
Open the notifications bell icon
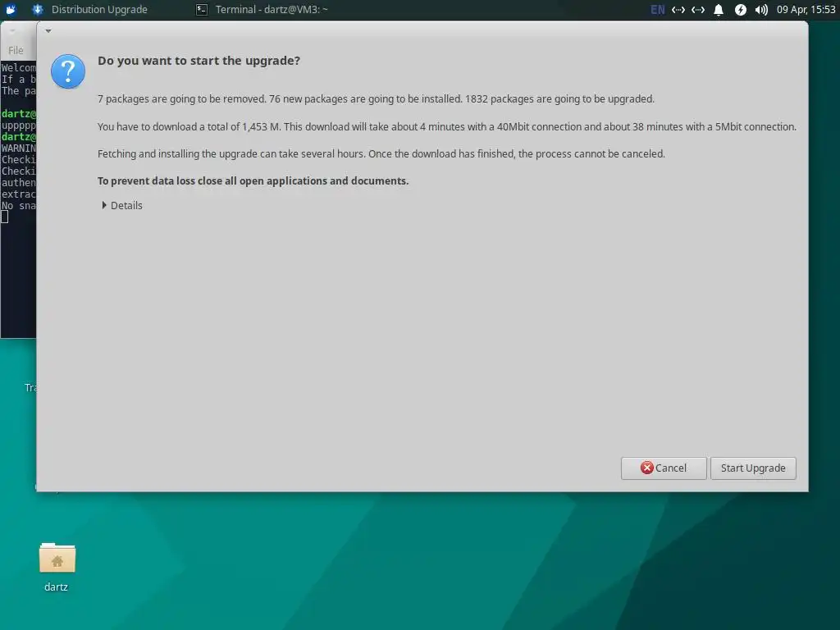[x=719, y=10]
